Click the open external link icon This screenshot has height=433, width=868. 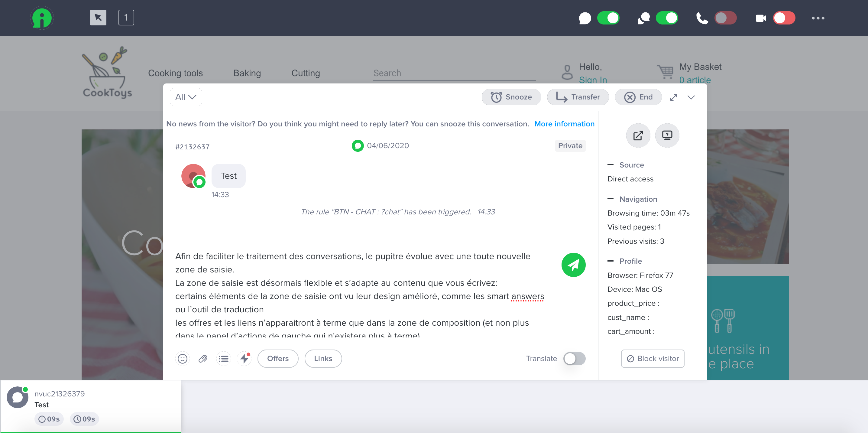coord(638,135)
